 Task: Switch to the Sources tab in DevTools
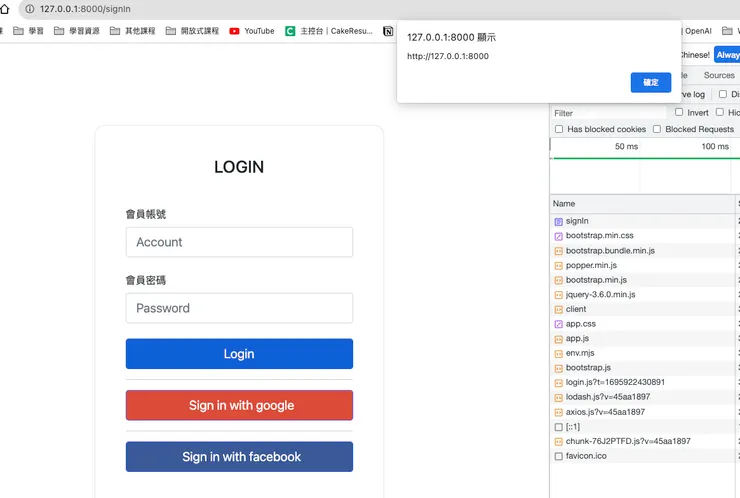point(719,75)
